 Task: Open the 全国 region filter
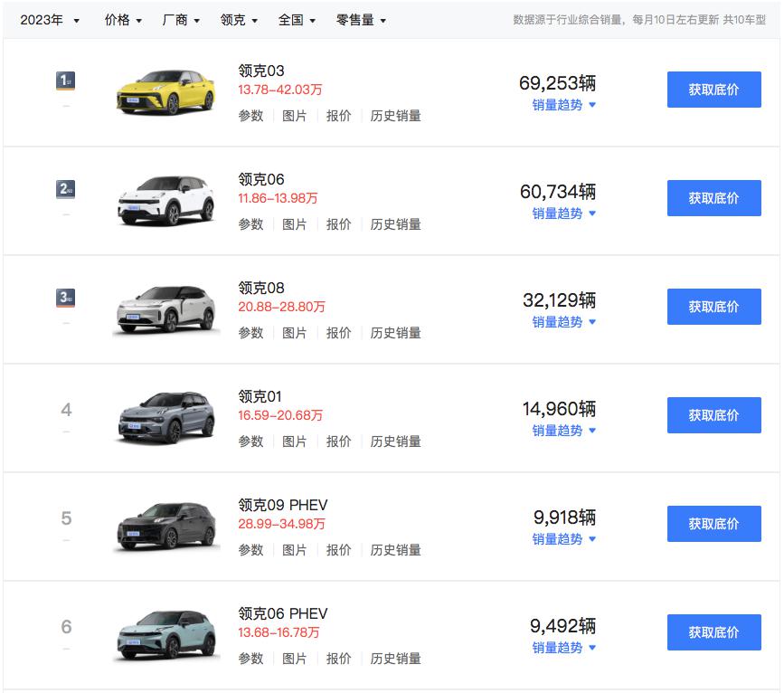tap(297, 20)
